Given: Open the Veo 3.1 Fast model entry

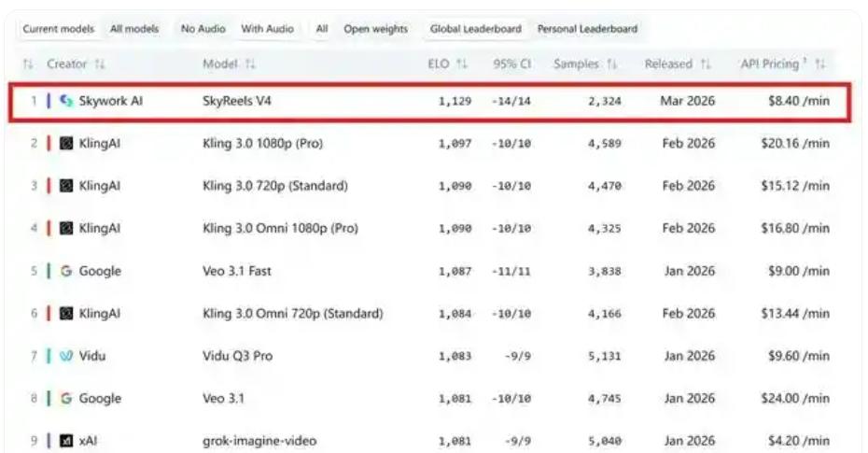Looking at the screenshot, I should (x=237, y=271).
